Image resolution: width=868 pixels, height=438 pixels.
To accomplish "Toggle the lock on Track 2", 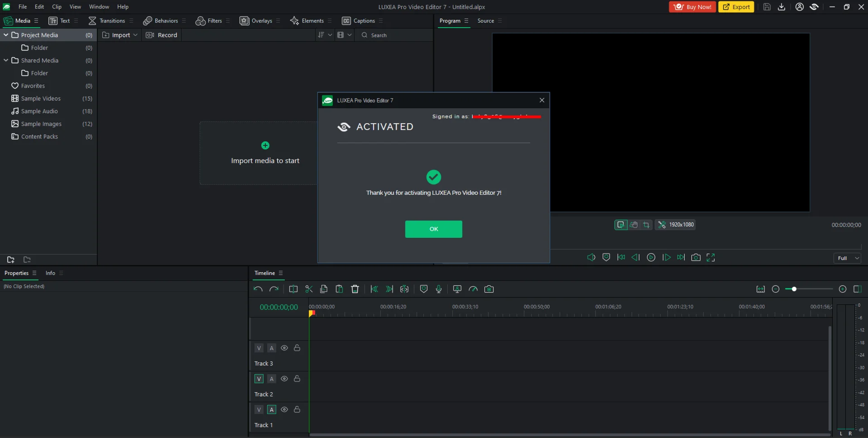I will [x=297, y=379].
